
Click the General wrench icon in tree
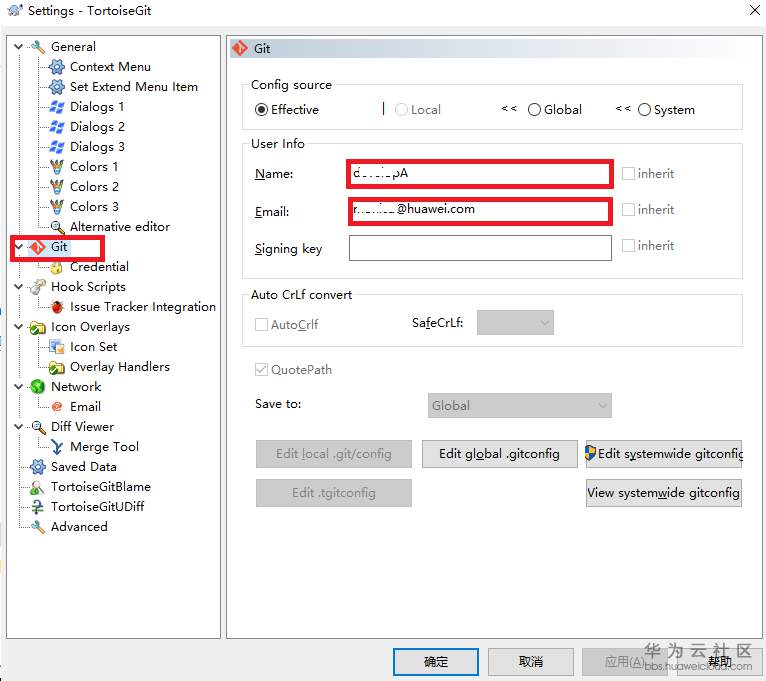(x=38, y=47)
